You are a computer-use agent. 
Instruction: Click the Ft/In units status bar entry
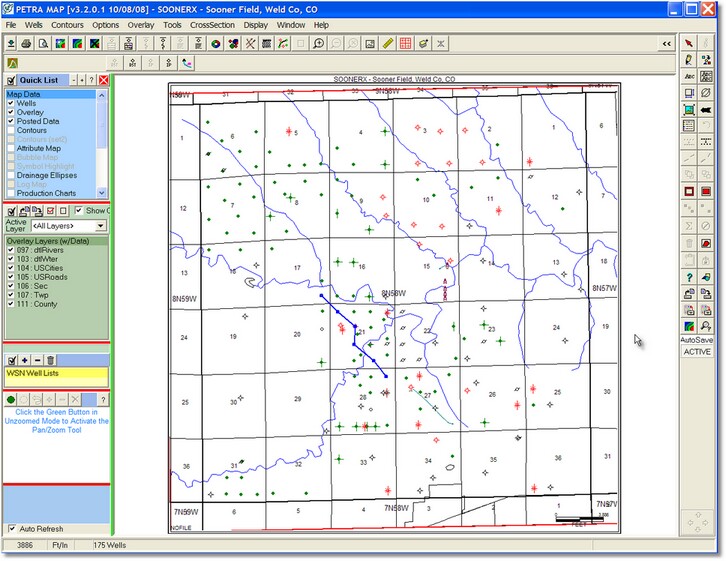[x=60, y=545]
